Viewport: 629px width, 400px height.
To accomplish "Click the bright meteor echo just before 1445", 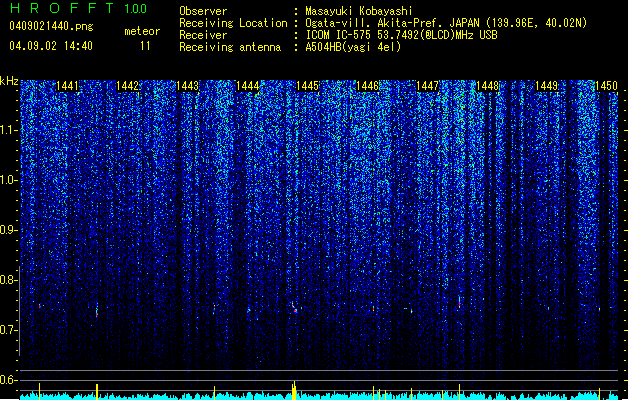I will click(294, 308).
